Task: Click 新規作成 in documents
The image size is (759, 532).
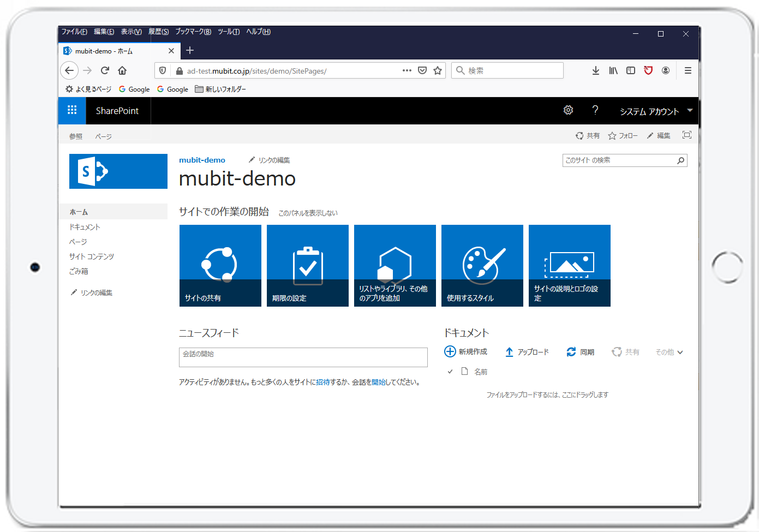Action: click(x=466, y=351)
